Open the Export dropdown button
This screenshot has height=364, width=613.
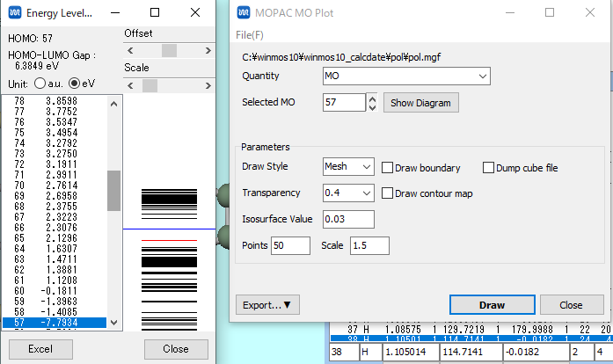pyautogui.click(x=267, y=305)
